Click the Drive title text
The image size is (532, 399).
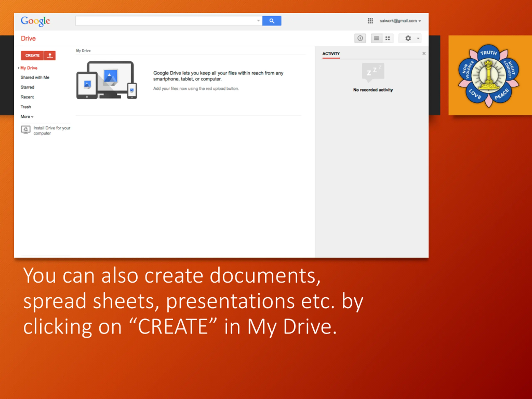coord(28,38)
